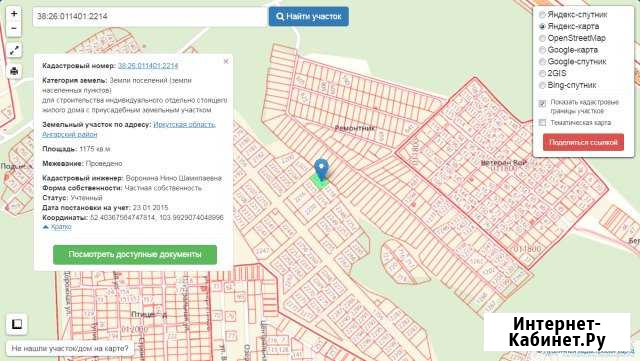
Task: Click the Ветеран map label
Action: coord(504,162)
